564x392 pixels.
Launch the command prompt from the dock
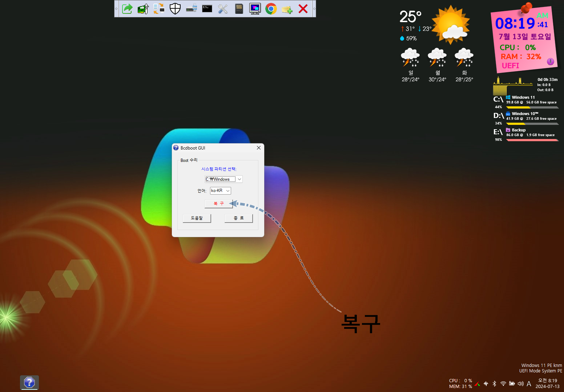(207, 9)
